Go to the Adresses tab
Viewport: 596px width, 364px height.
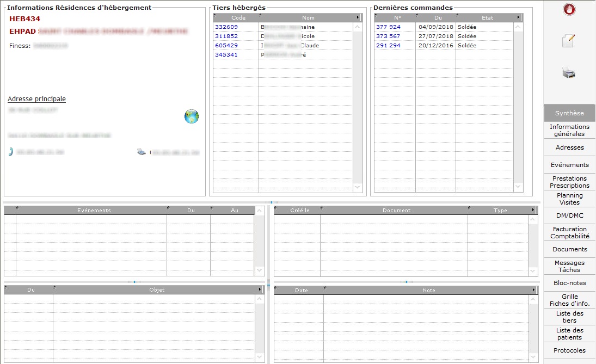tap(569, 147)
